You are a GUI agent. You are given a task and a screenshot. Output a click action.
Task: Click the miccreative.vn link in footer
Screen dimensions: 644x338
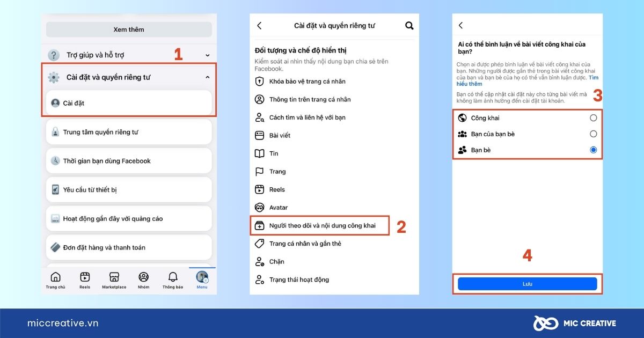(63, 324)
